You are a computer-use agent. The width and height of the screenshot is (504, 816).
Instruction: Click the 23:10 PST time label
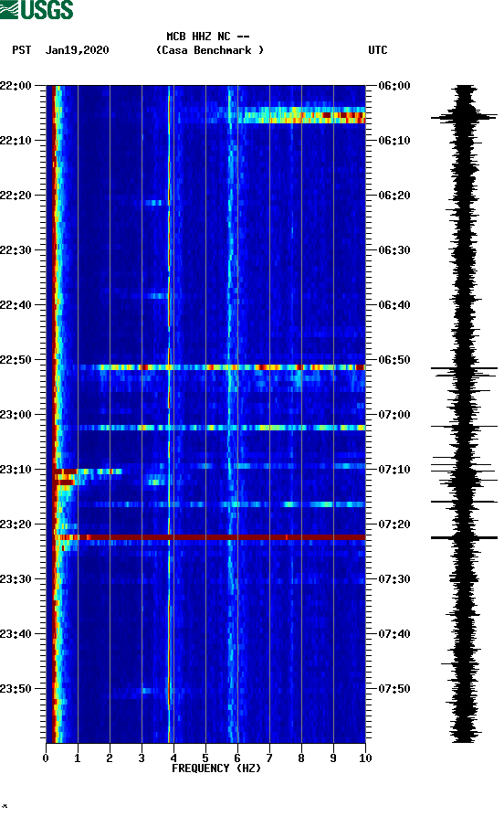pos(16,470)
